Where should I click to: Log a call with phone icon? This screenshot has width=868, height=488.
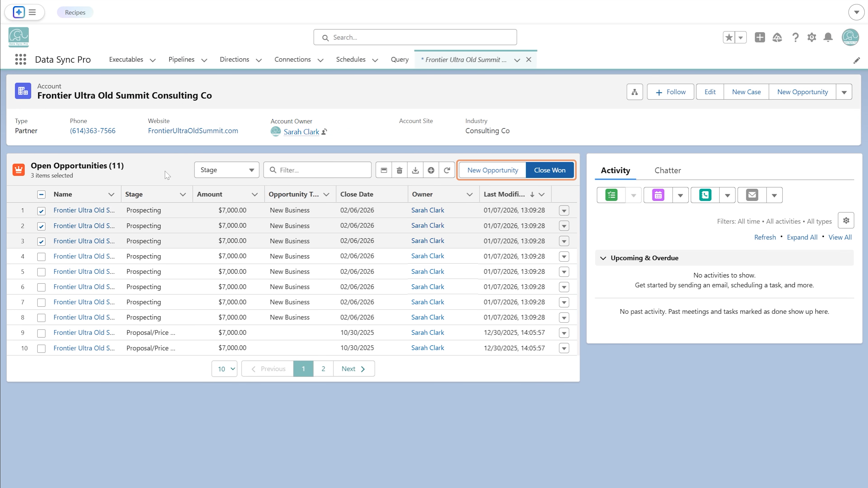[705, 195]
